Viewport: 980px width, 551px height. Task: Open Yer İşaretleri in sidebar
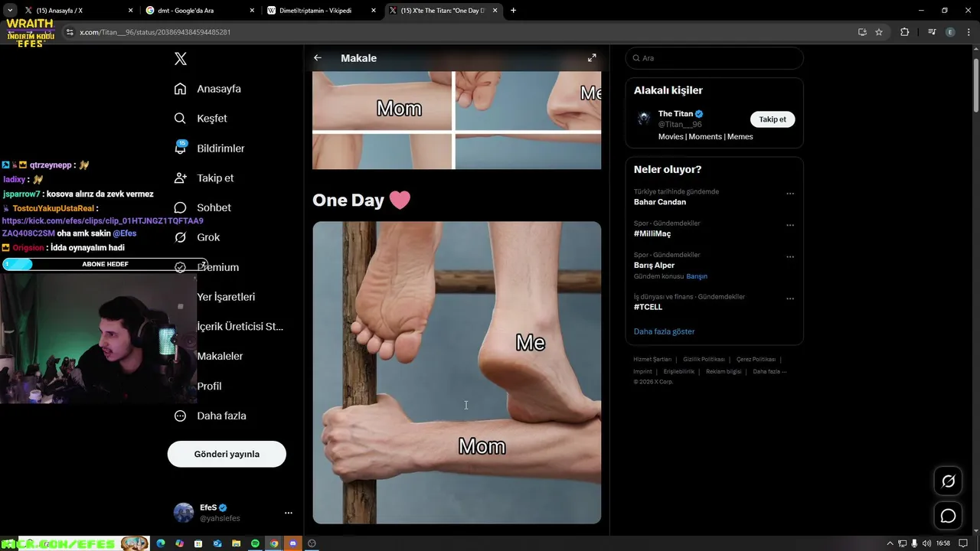tap(226, 297)
